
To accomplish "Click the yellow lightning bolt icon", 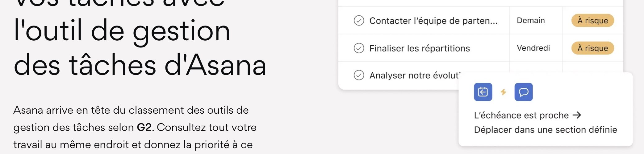I will pos(503,92).
